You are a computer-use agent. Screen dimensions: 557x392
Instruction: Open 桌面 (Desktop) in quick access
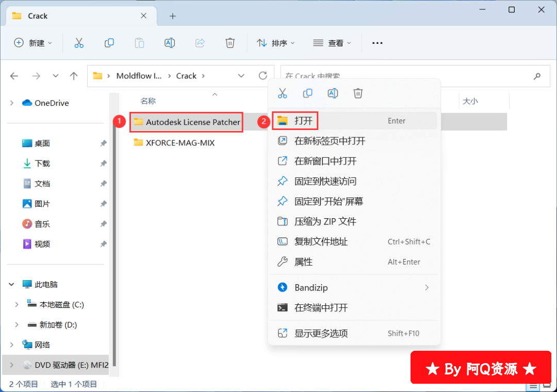(x=42, y=143)
